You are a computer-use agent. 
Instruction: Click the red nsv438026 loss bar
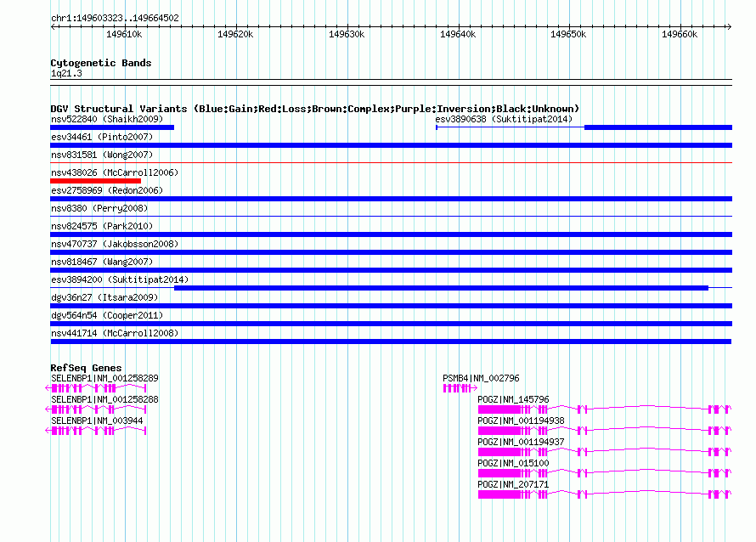[95, 181]
